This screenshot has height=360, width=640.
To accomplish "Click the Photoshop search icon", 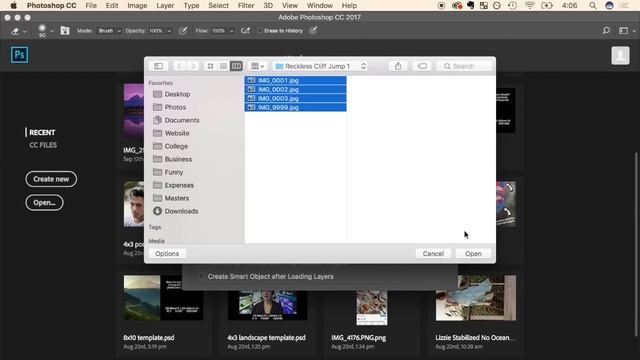I will pyautogui.click(x=606, y=31).
